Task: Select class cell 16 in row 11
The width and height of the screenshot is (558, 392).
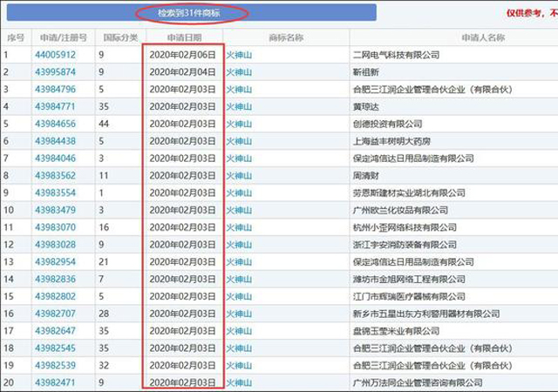Action: (x=104, y=227)
